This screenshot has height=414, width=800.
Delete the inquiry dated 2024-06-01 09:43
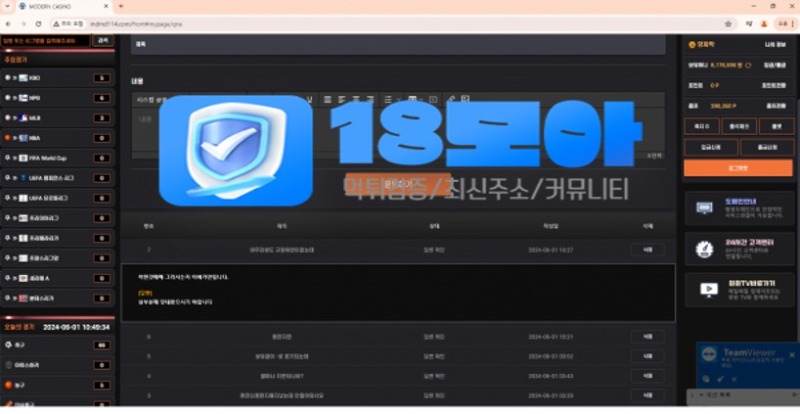647,376
